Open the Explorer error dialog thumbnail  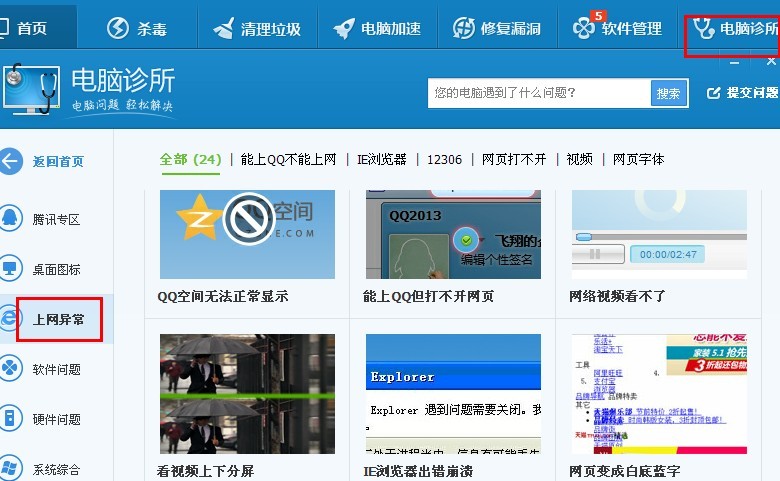[453, 393]
